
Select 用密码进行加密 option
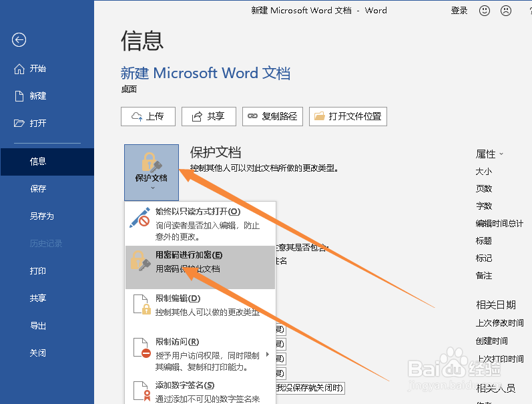(x=200, y=267)
